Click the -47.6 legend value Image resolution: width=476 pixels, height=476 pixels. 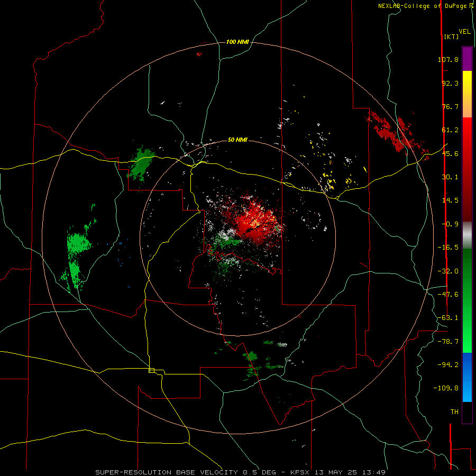point(448,295)
